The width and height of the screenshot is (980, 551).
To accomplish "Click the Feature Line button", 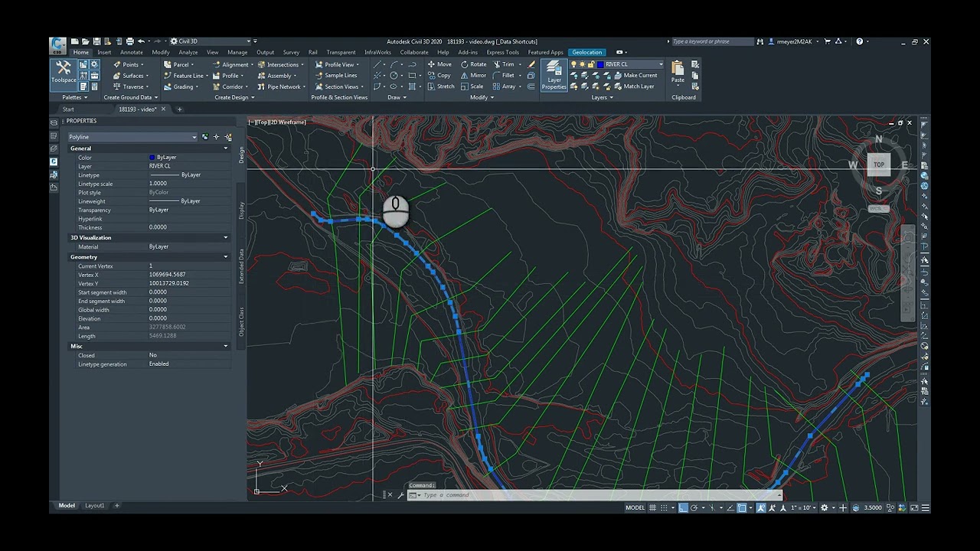I will (185, 75).
